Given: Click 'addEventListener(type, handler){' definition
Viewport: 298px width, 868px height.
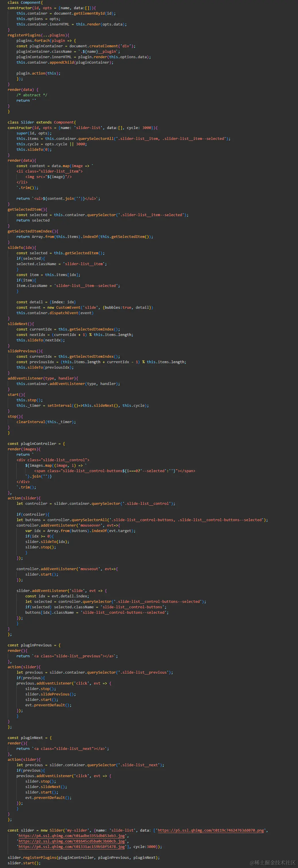Looking at the screenshot, I should pyautogui.click(x=43, y=378).
